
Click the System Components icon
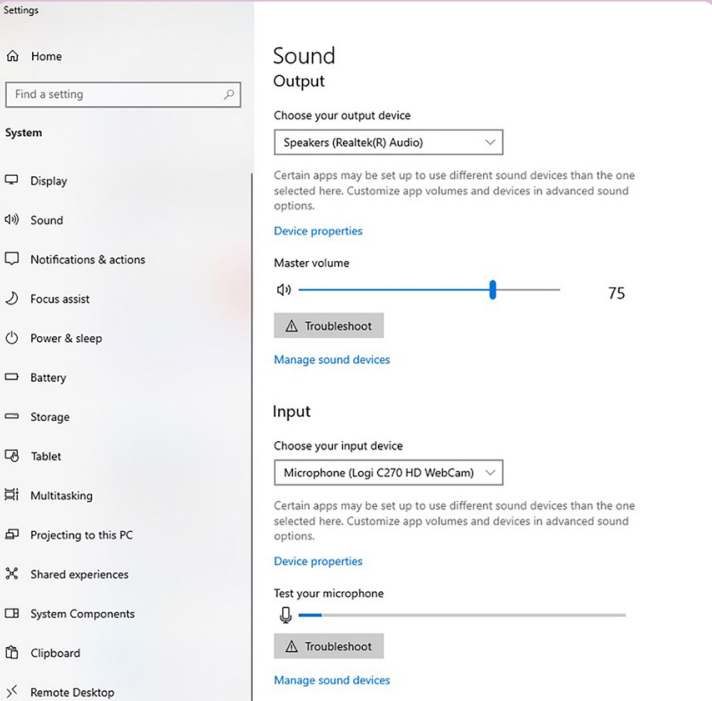click(x=12, y=613)
